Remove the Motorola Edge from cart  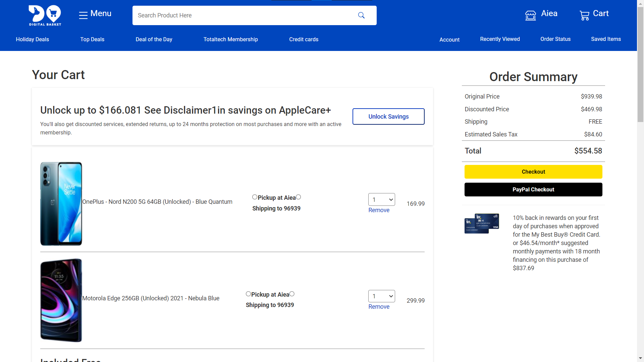(x=379, y=307)
